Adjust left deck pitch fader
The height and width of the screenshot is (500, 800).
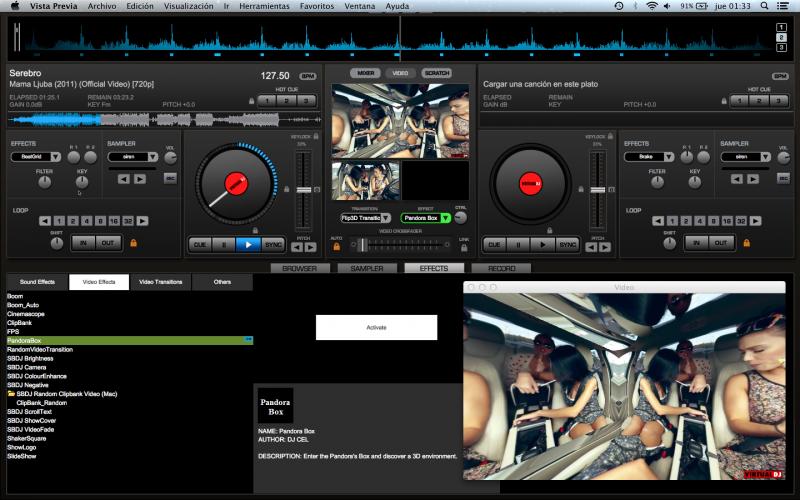pyautogui.click(x=304, y=190)
